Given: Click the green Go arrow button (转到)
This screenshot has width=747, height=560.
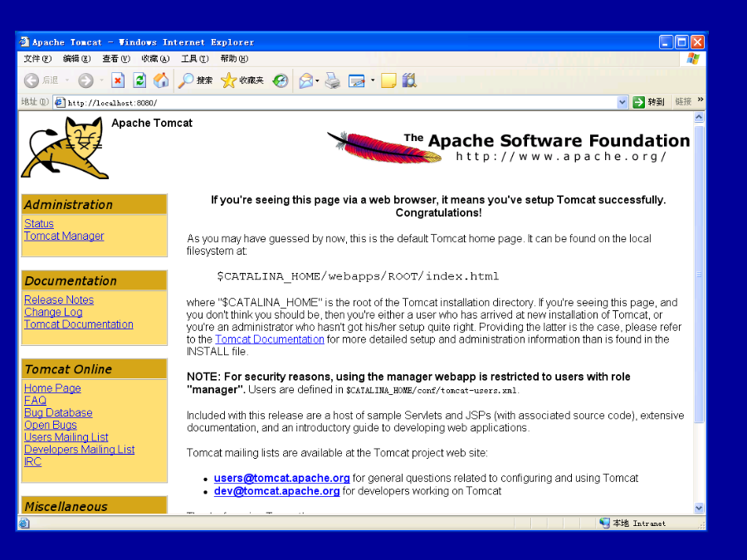Looking at the screenshot, I should (648, 102).
